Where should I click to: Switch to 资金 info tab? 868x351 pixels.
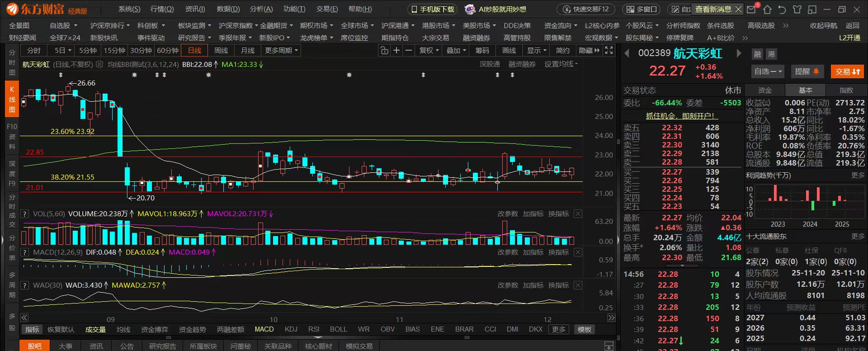[765, 90]
